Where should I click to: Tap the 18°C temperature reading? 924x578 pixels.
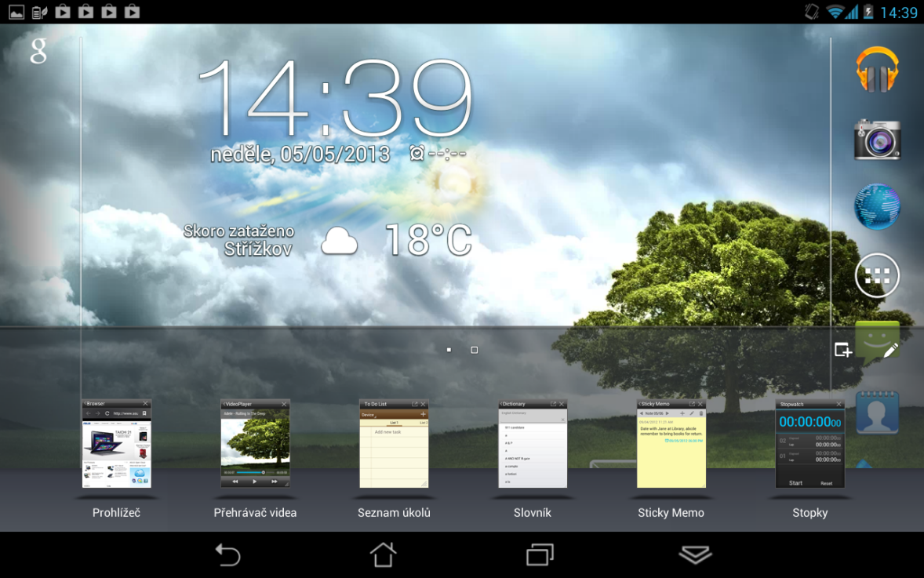point(428,241)
